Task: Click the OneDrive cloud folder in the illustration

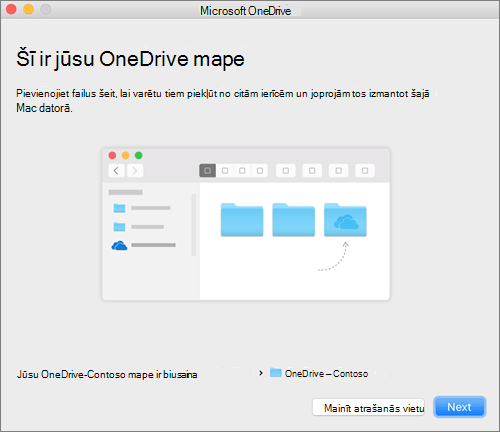Action: point(345,220)
